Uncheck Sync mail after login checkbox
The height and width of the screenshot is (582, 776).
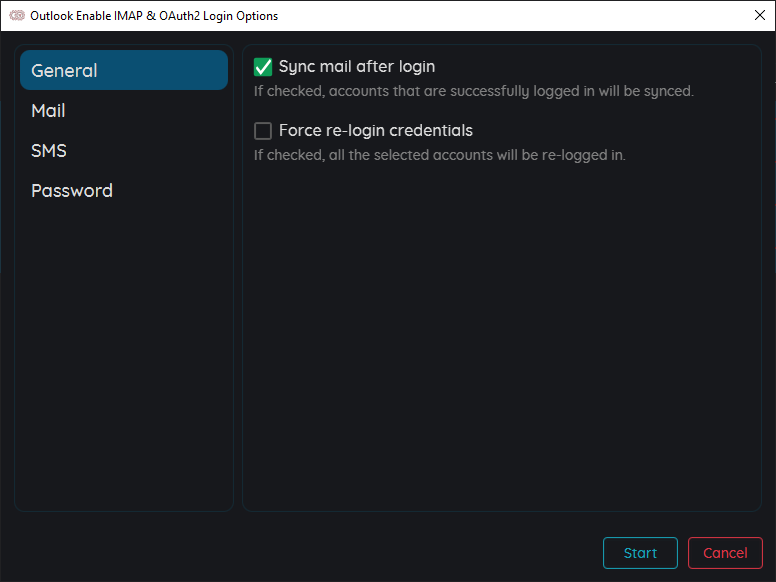[x=263, y=67]
